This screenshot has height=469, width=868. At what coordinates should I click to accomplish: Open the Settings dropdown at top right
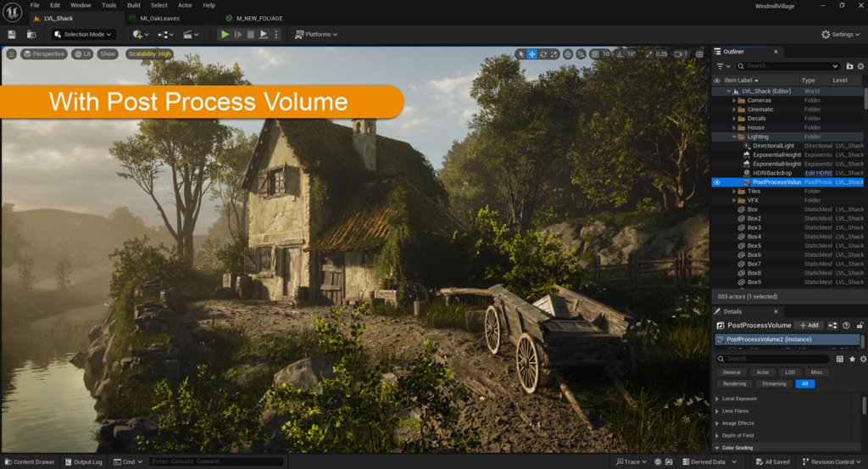tap(840, 34)
